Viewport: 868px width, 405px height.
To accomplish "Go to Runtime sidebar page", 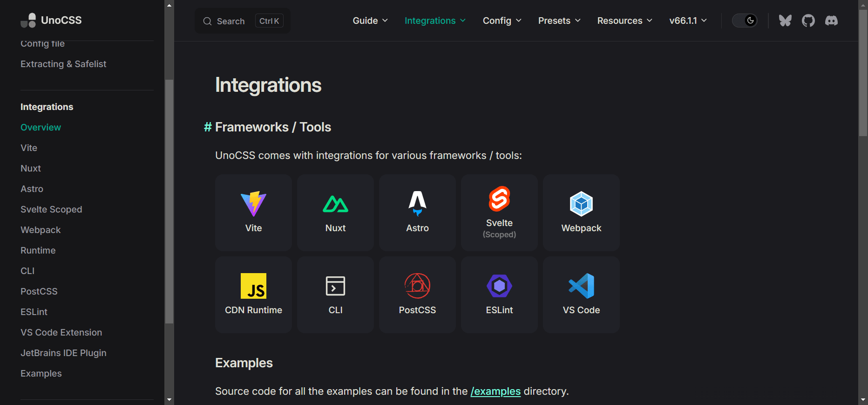I will click(x=38, y=250).
